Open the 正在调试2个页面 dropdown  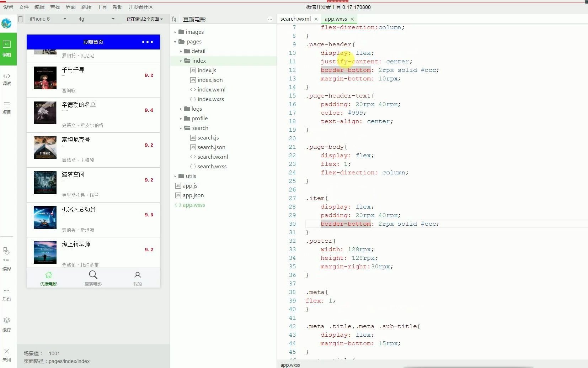145,19
